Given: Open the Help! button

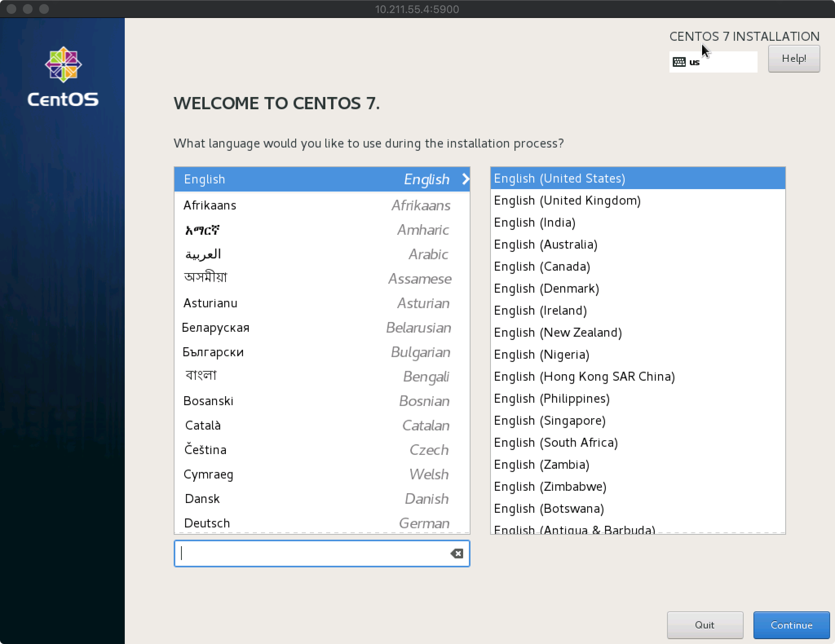Looking at the screenshot, I should (x=793, y=59).
